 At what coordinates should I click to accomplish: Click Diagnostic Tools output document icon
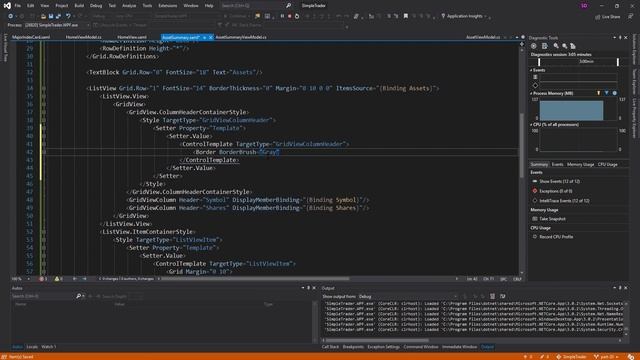pyautogui.click(x=544, y=46)
